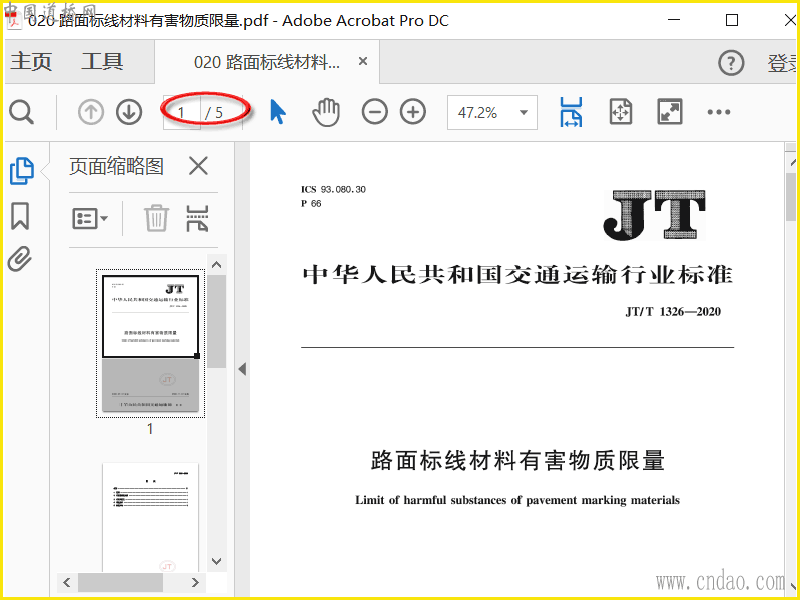
Task: Open the attachments paperclip icon
Action: [x=20, y=259]
